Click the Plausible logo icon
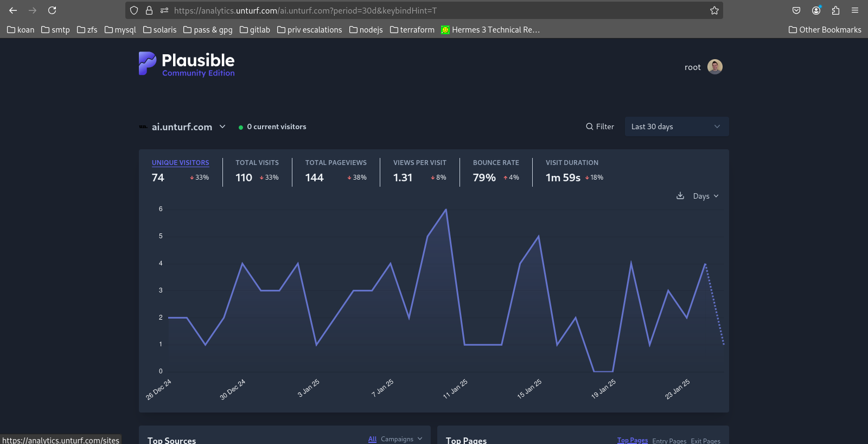 coord(147,64)
